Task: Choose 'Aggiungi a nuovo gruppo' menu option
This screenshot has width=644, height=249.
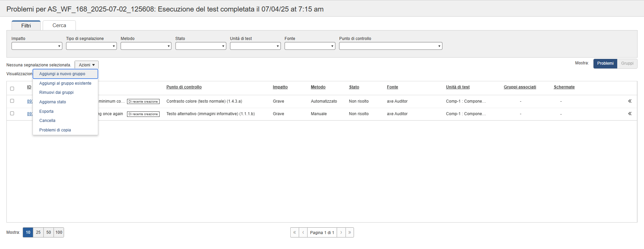Action: tap(62, 74)
